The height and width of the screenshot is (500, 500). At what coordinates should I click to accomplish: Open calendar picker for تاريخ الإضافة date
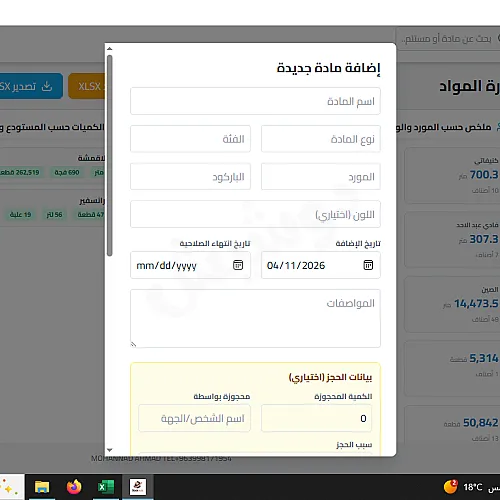tap(368, 265)
